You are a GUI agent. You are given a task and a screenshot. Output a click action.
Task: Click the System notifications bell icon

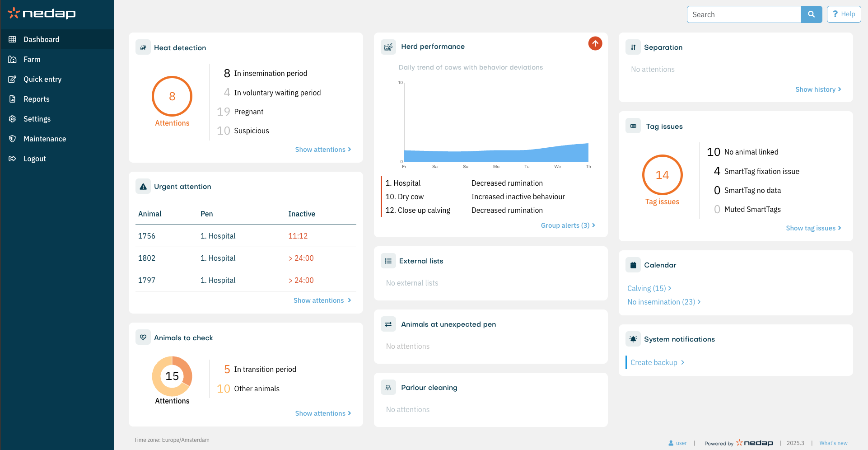(x=633, y=339)
